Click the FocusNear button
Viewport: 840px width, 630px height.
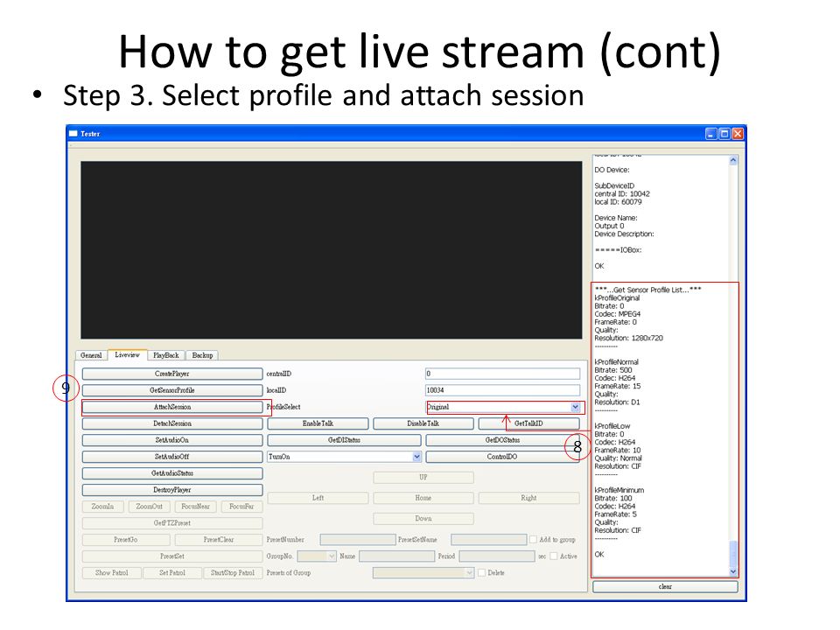click(x=195, y=507)
